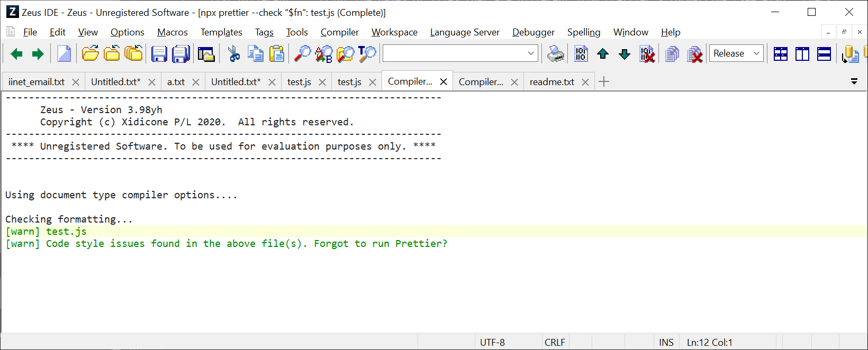868x350 pixels.
Task: Tile windows in grid layout
Action: coord(781,54)
